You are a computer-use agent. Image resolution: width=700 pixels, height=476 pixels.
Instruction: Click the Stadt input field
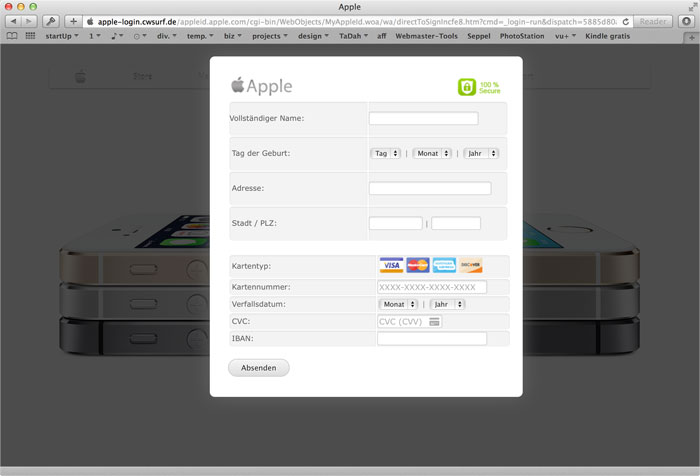pyautogui.click(x=396, y=223)
